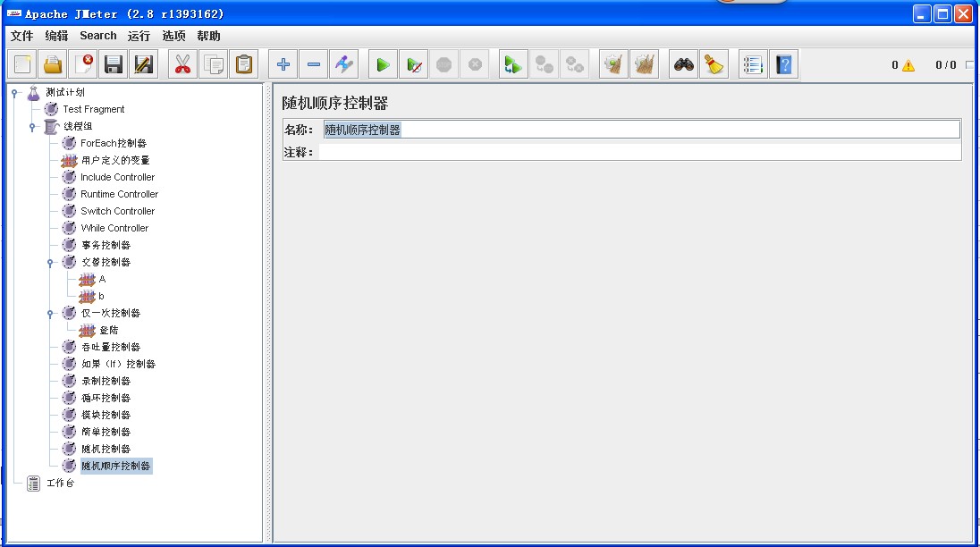Start all remote engines from the toolbar
Viewport: 980px width, 547px height.
(x=513, y=64)
